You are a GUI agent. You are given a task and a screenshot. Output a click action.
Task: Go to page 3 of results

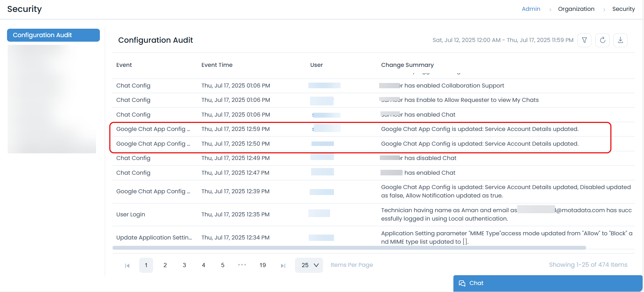(184, 265)
